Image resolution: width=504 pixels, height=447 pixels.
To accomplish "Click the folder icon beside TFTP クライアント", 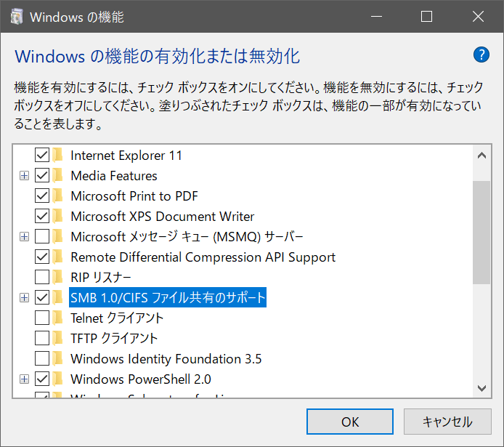I will tap(58, 338).
